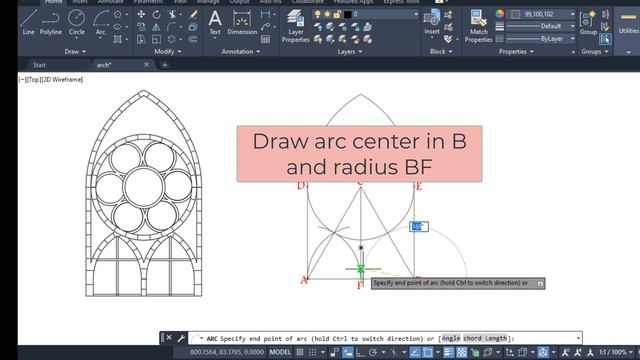The height and width of the screenshot is (360, 640).
Task: Click the Scale tool icon
Action: 157,40
